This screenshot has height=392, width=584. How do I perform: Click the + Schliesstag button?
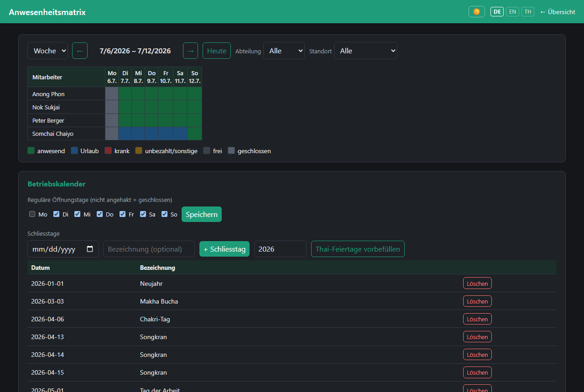224,249
